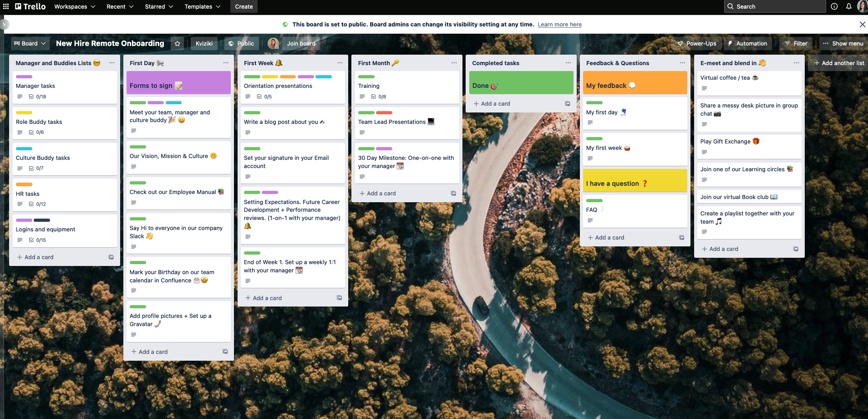Open the Templates dropdown menu

point(203,6)
